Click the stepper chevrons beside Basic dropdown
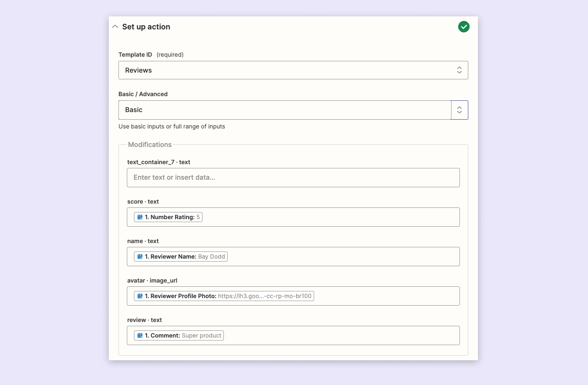 (459, 110)
